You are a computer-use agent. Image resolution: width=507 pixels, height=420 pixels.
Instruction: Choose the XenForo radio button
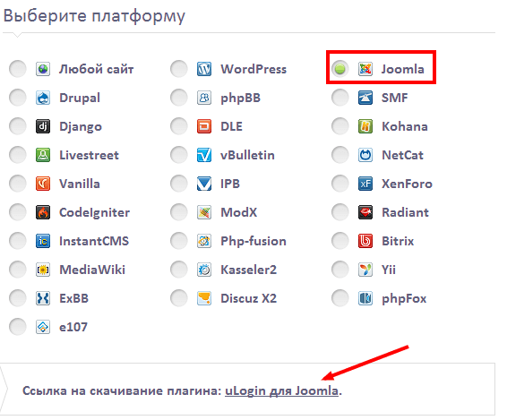click(339, 184)
